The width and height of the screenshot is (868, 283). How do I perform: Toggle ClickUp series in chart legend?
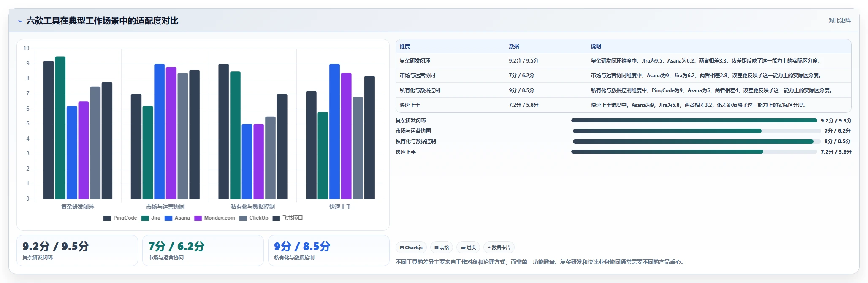point(254,218)
